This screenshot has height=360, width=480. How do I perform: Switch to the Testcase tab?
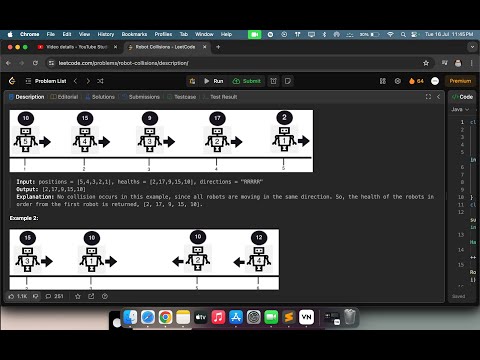pos(182,97)
